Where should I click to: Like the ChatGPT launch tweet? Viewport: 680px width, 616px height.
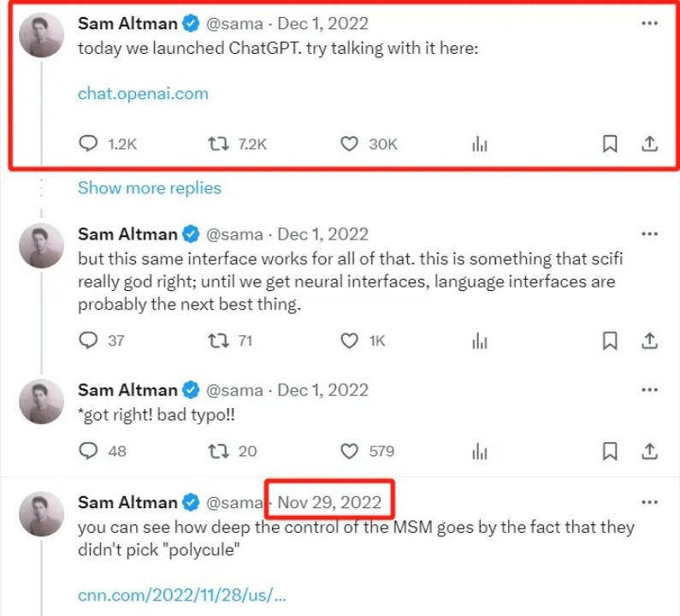[349, 144]
